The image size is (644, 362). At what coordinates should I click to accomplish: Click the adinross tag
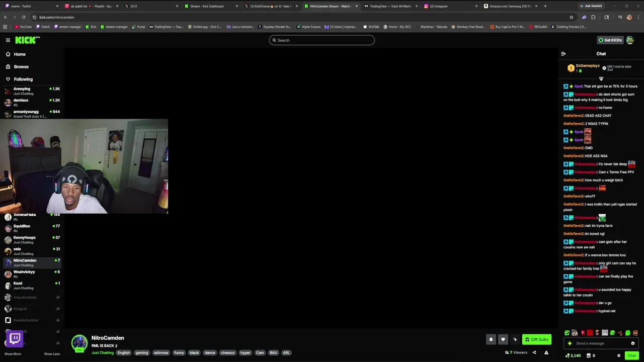tap(161, 352)
